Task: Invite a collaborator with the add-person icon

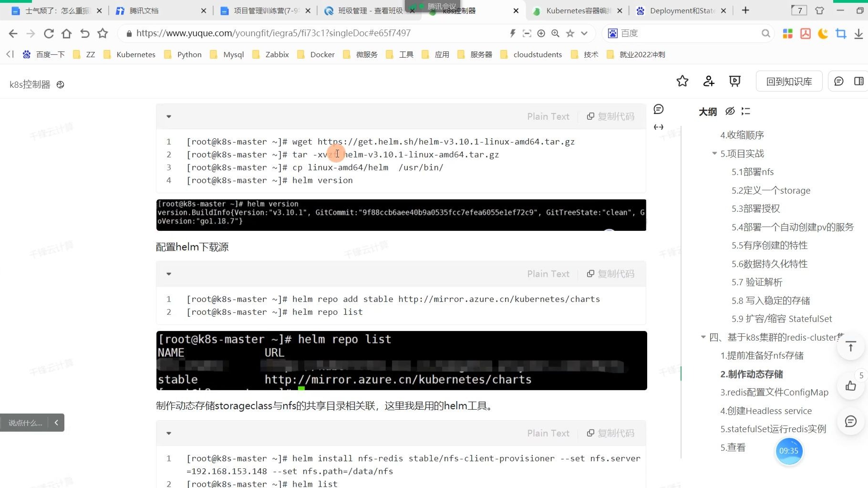Action: click(x=709, y=81)
